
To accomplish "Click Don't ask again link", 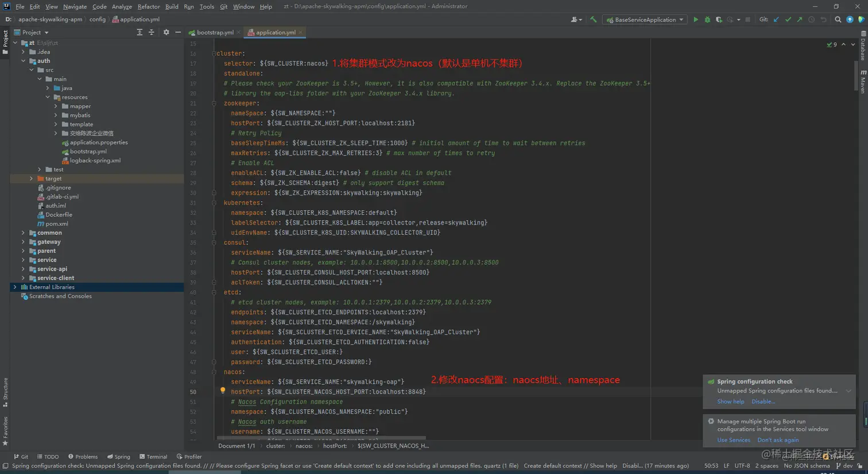I will click(x=778, y=440).
